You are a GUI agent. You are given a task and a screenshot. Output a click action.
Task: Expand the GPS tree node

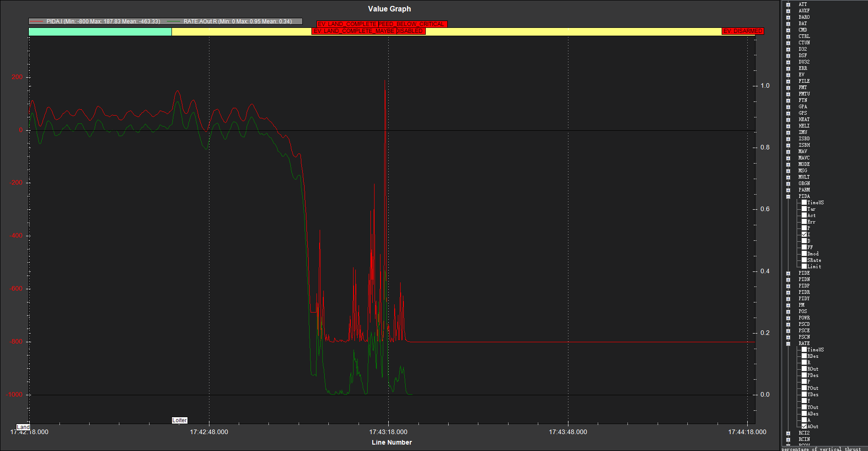[788, 113]
